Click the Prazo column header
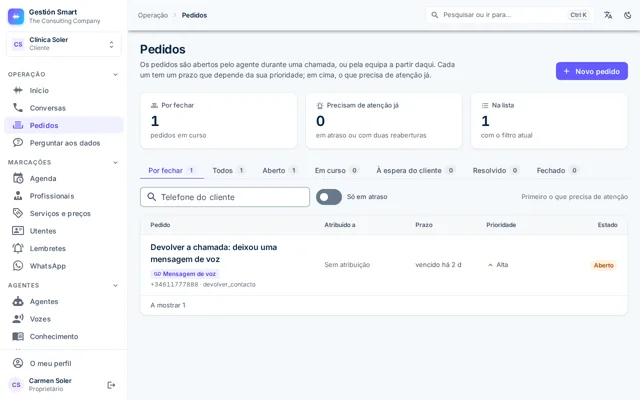Screen dimensions: 640x400 click(424, 225)
